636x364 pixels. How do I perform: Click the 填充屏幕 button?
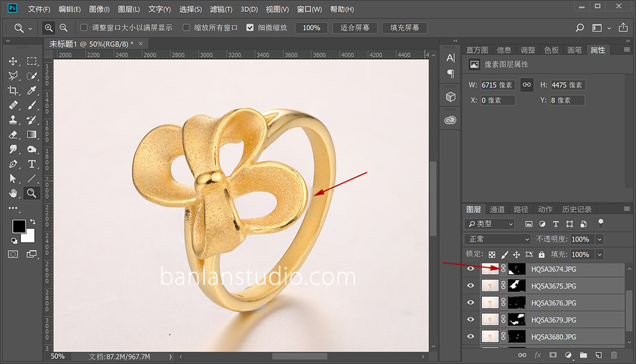tap(404, 28)
